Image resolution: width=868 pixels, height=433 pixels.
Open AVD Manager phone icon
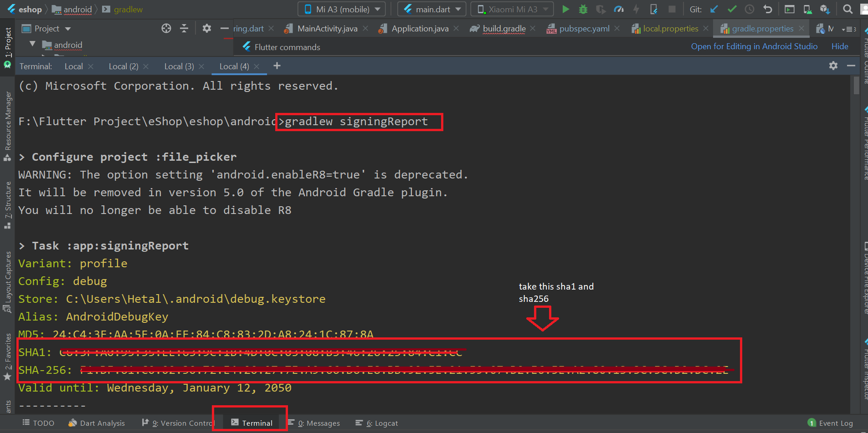tap(807, 9)
